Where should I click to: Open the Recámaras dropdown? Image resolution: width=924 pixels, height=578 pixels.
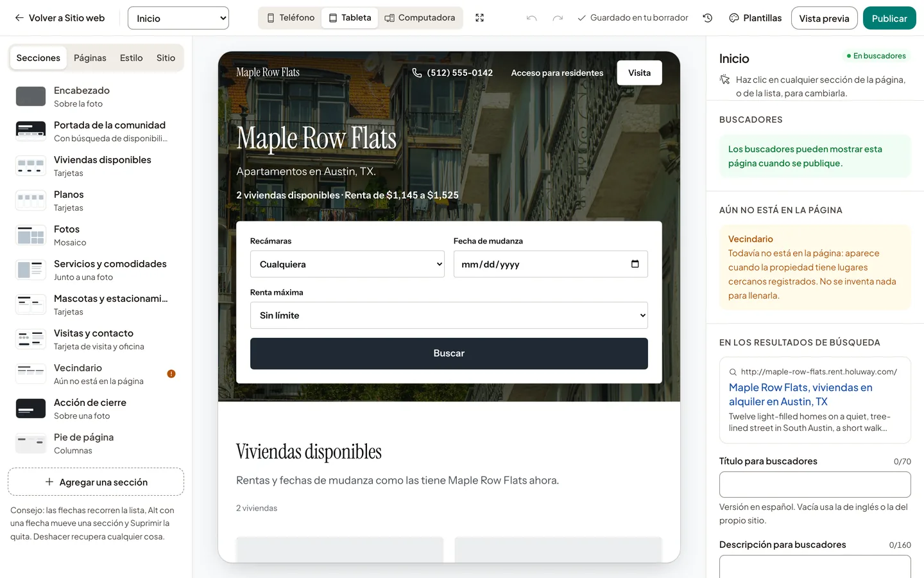click(x=347, y=264)
